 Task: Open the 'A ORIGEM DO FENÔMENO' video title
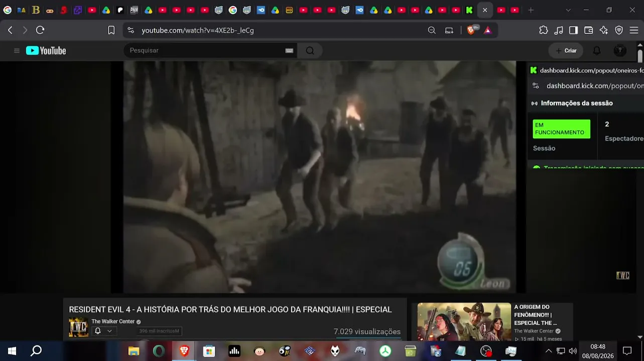(535, 315)
